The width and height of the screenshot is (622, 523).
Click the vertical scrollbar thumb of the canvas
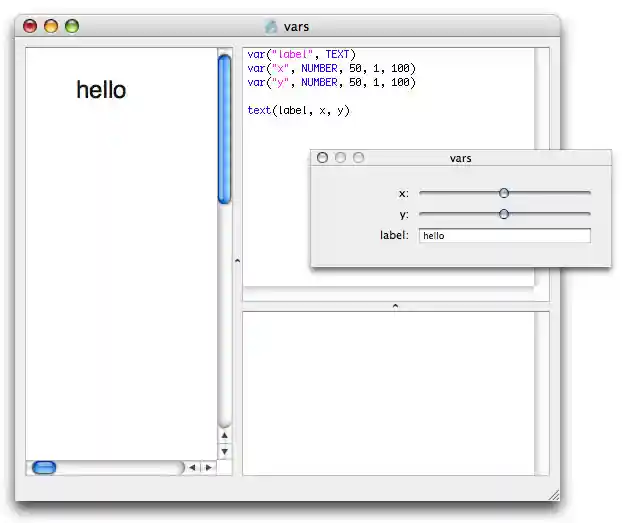(x=224, y=128)
